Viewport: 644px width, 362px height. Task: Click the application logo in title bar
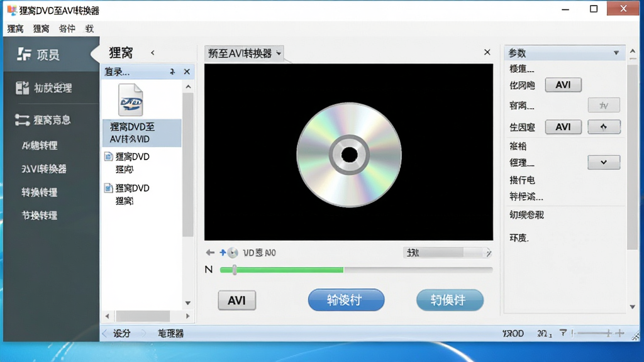(x=12, y=10)
